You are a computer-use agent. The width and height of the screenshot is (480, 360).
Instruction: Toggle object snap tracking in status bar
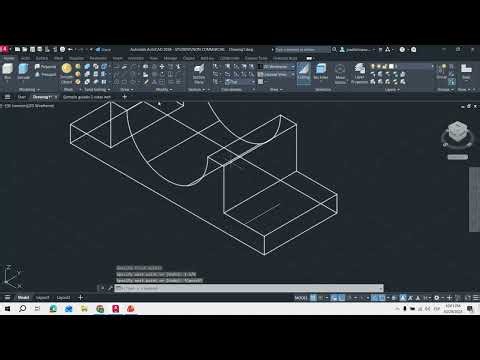click(x=375, y=297)
